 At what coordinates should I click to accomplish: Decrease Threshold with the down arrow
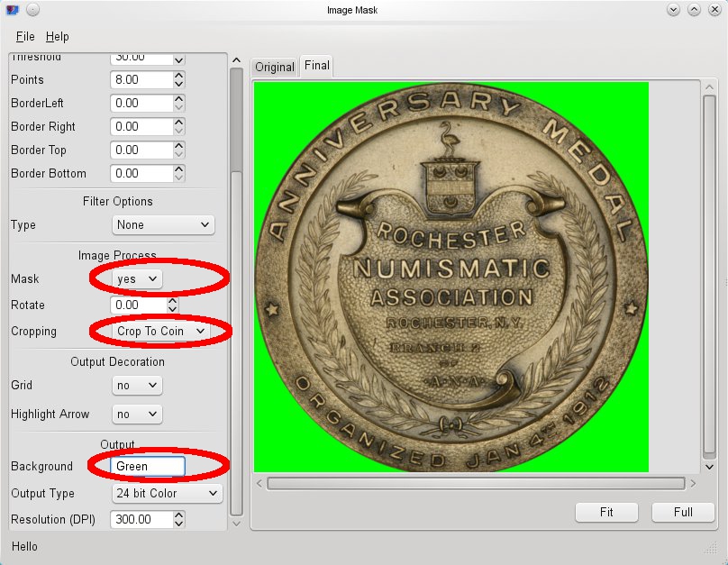[x=179, y=59]
